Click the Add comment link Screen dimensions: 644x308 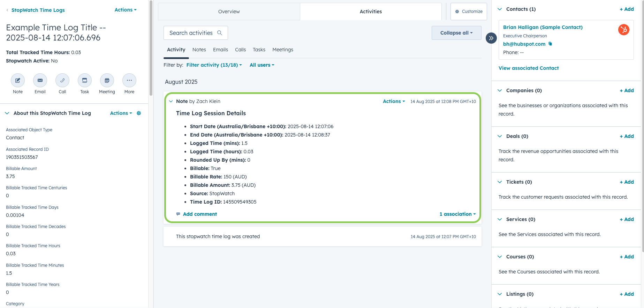pyautogui.click(x=200, y=214)
